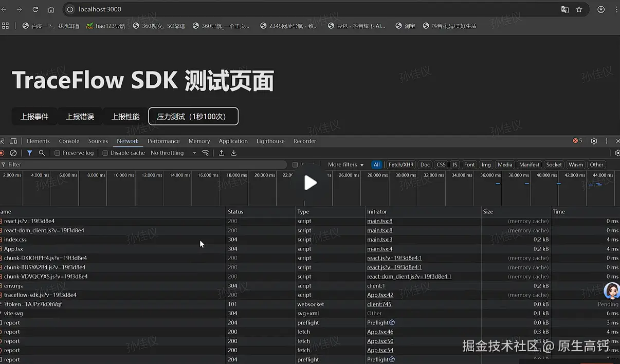Open the Application tab
This screenshot has width=620, height=364.
[x=233, y=141]
